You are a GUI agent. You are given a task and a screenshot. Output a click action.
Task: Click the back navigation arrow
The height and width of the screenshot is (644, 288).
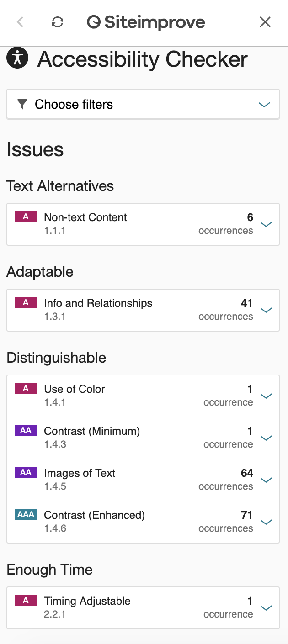click(20, 21)
